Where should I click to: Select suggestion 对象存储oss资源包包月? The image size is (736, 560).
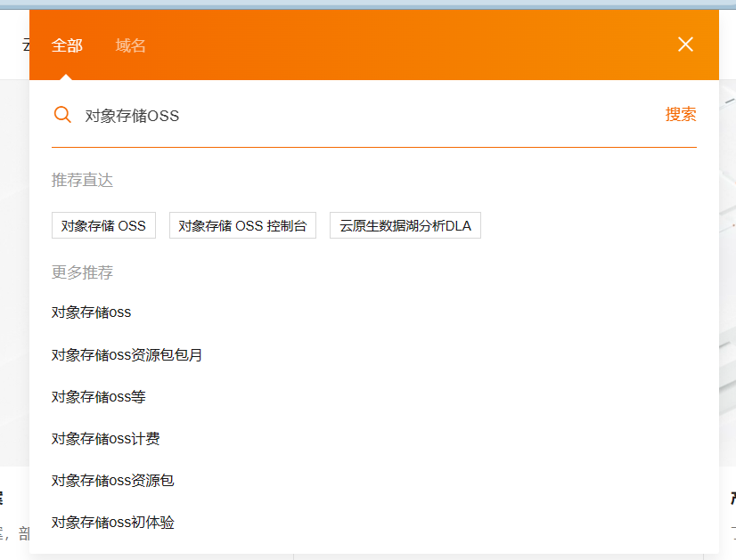point(127,354)
